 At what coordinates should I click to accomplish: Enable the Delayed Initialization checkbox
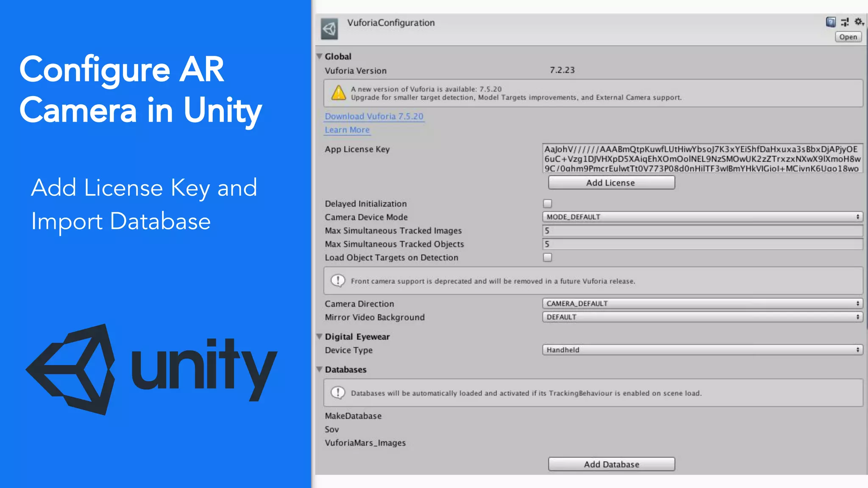pos(548,204)
